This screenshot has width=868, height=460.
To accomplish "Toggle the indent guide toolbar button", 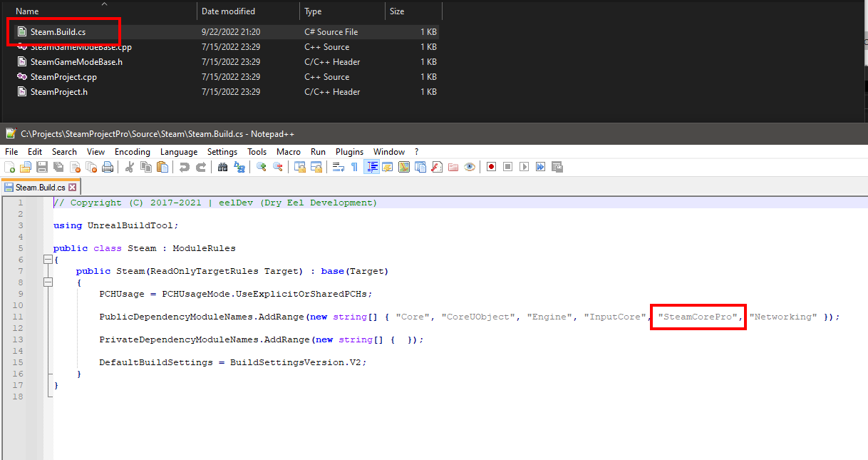I will [x=371, y=167].
